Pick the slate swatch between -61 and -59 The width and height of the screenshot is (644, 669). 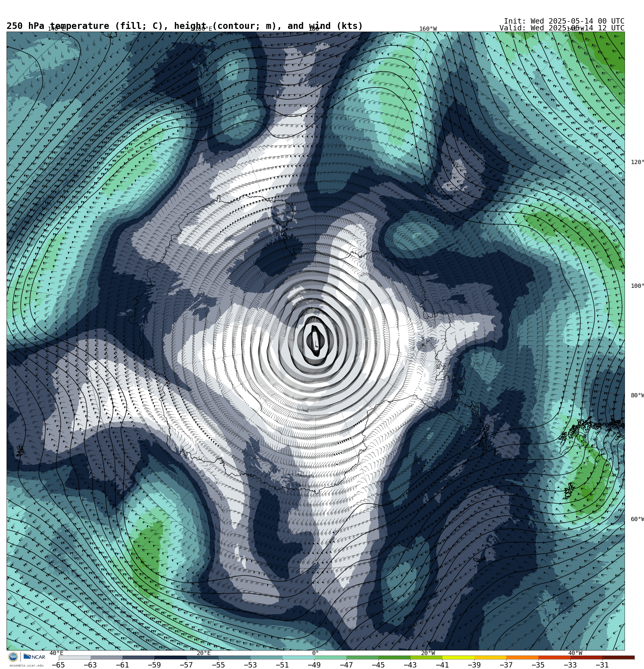139,657
